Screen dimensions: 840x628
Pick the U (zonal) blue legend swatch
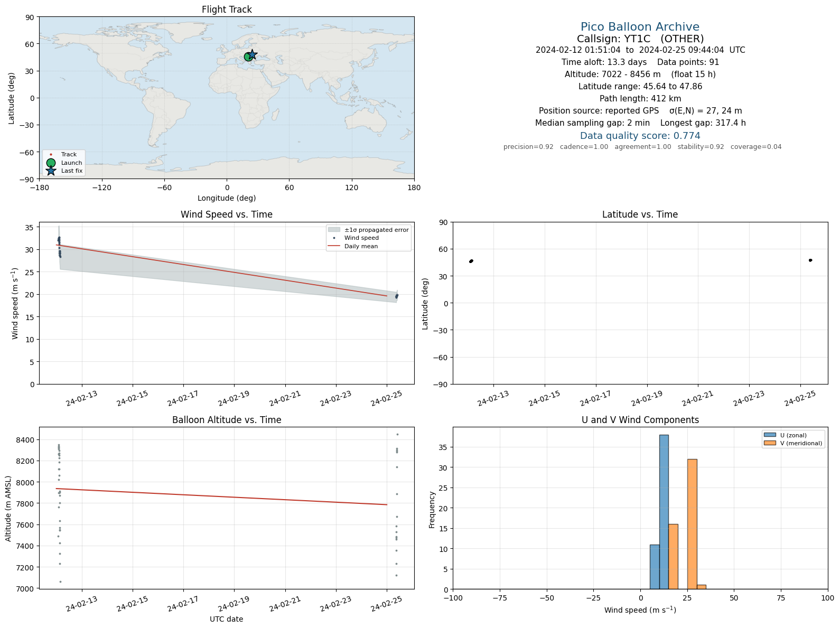pos(770,435)
